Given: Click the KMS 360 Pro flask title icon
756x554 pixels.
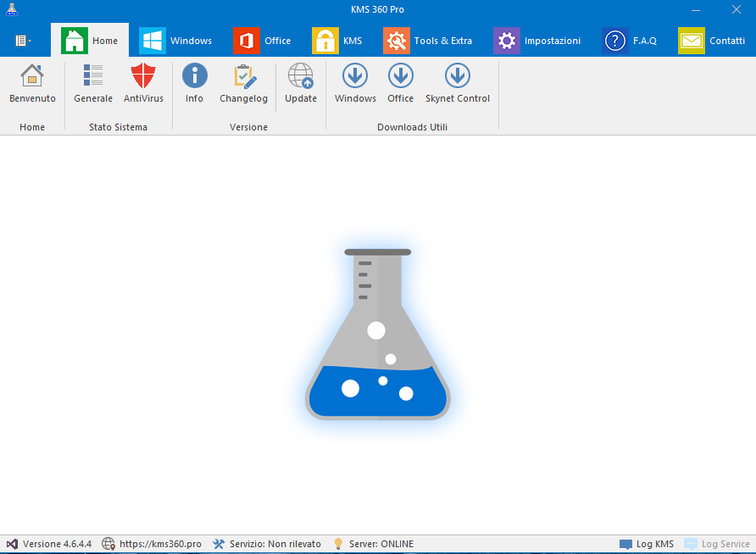Looking at the screenshot, I should coord(12,9).
